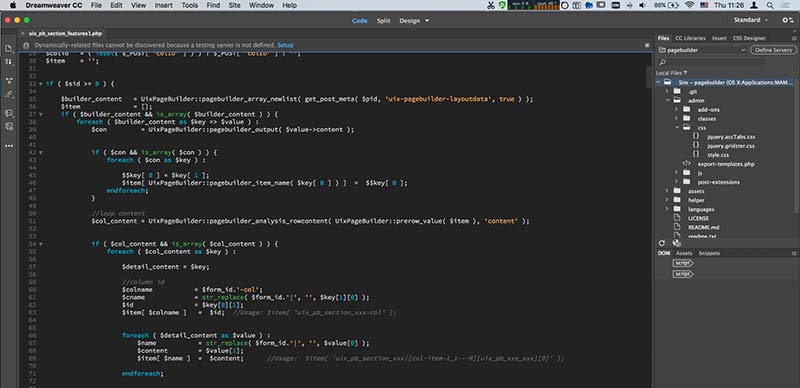
Task: Open the Assets tab
Action: (x=684, y=253)
